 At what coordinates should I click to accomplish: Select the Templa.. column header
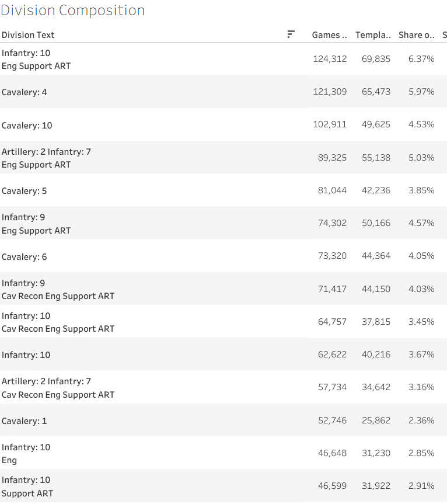click(x=373, y=35)
